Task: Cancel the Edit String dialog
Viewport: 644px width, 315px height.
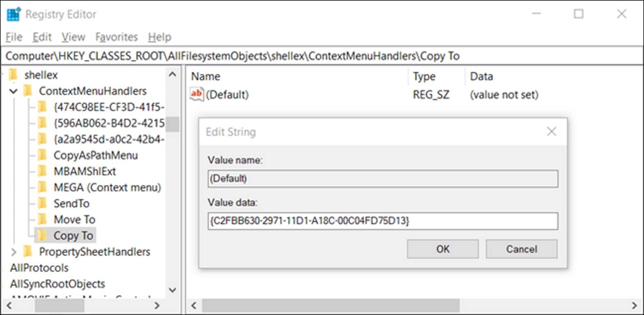Action: tap(521, 249)
